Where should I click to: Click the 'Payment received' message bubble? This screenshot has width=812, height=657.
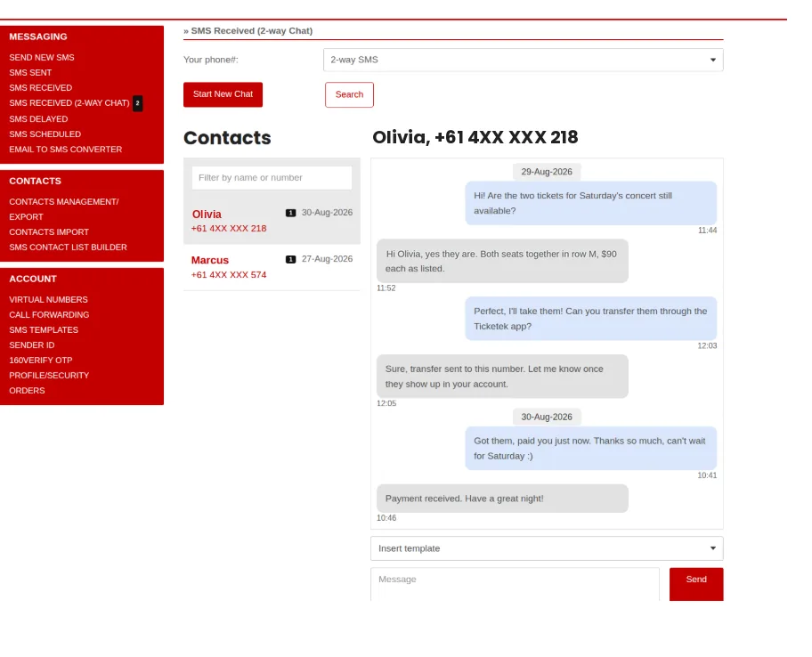pos(502,499)
